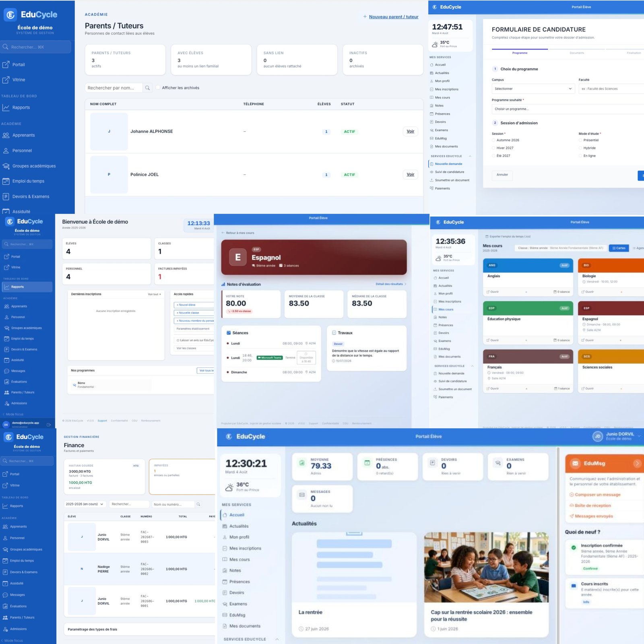
Task: Open "Nouvelle demande" in candidature form sidebar
Action: click(x=448, y=164)
